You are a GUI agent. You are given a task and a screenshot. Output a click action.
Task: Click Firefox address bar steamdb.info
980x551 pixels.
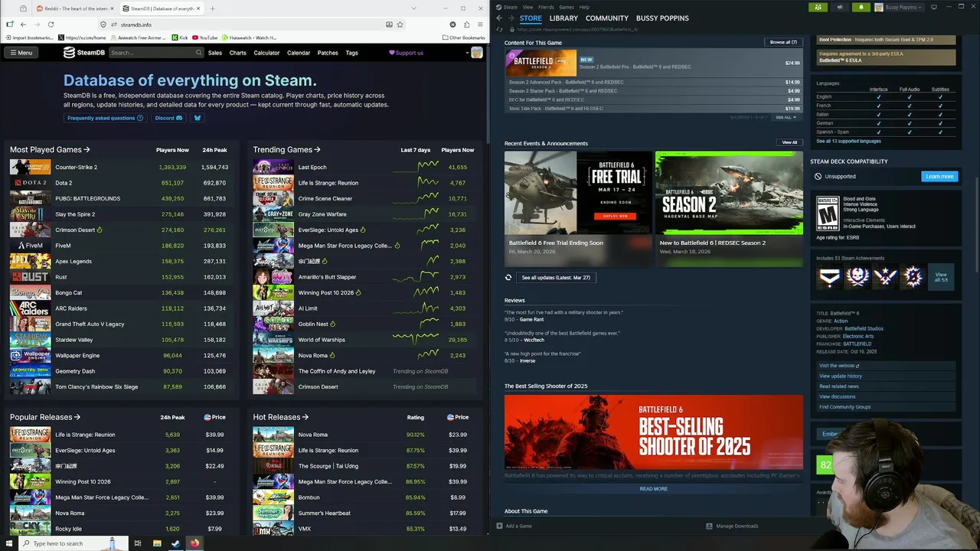[x=253, y=24]
